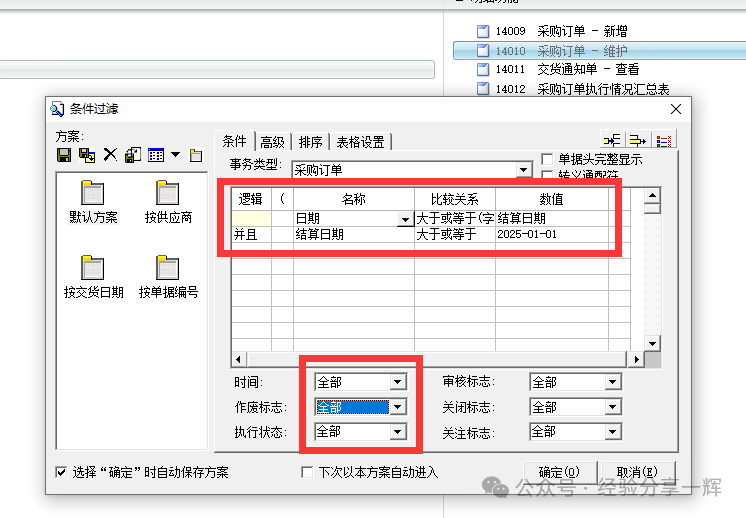Toggle 选择"确定"时自动保存方案 checkbox
The image size is (746, 518).
(x=61, y=472)
